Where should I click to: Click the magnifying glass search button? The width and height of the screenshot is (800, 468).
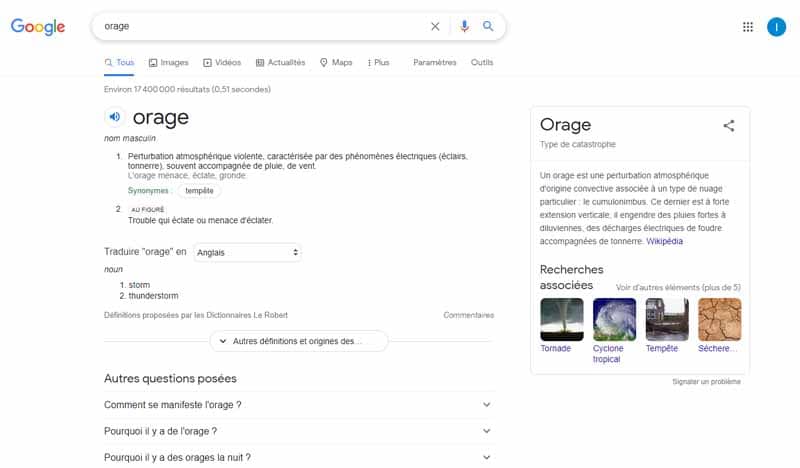pos(488,26)
